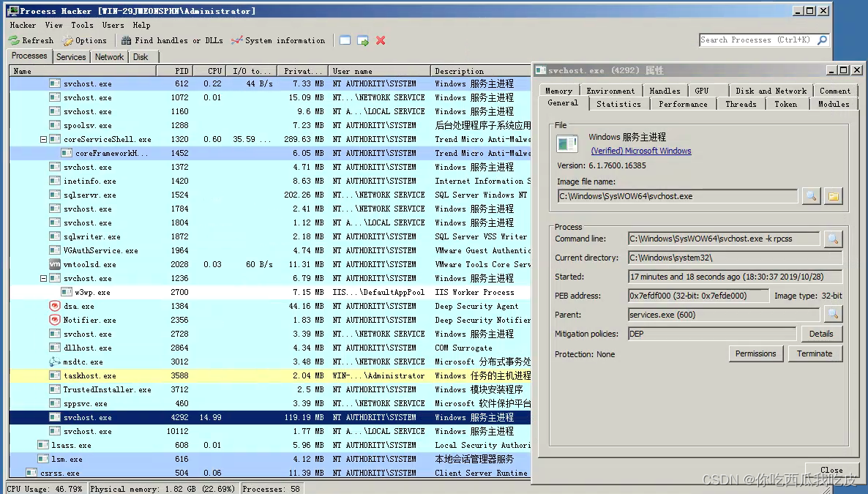Viewport: 868px width, 494px height.
Task: Open the Comment tab in properties
Action: click(x=835, y=91)
